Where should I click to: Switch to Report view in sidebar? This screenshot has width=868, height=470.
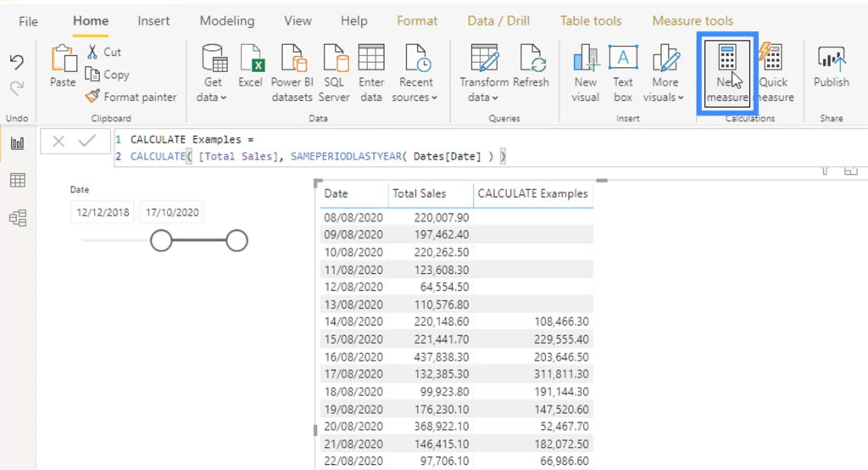pyautogui.click(x=18, y=143)
